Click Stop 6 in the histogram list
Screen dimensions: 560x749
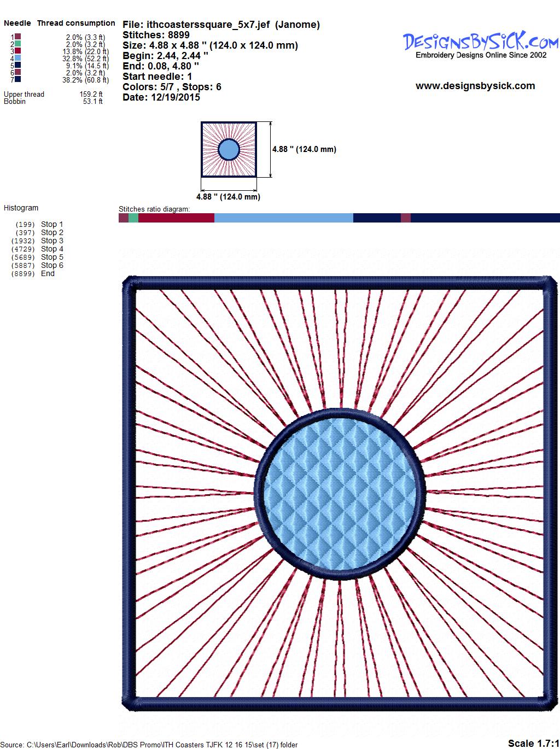click(52, 265)
